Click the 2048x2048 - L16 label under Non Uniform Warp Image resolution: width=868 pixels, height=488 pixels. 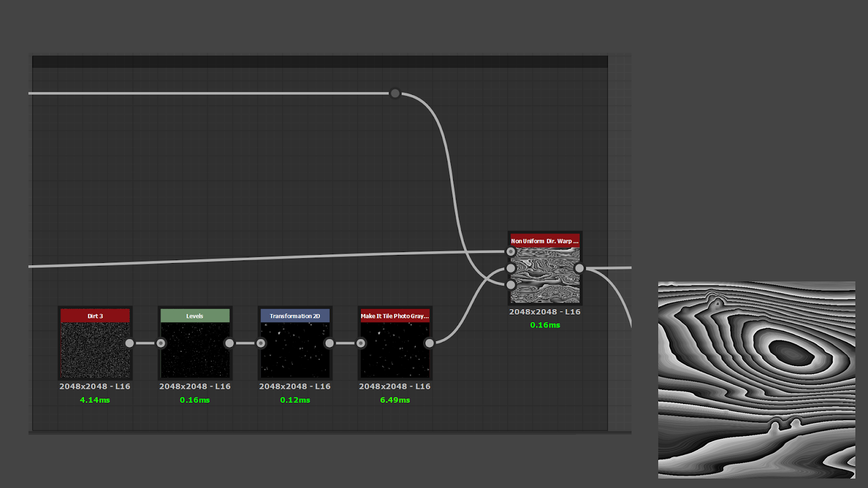tap(545, 312)
